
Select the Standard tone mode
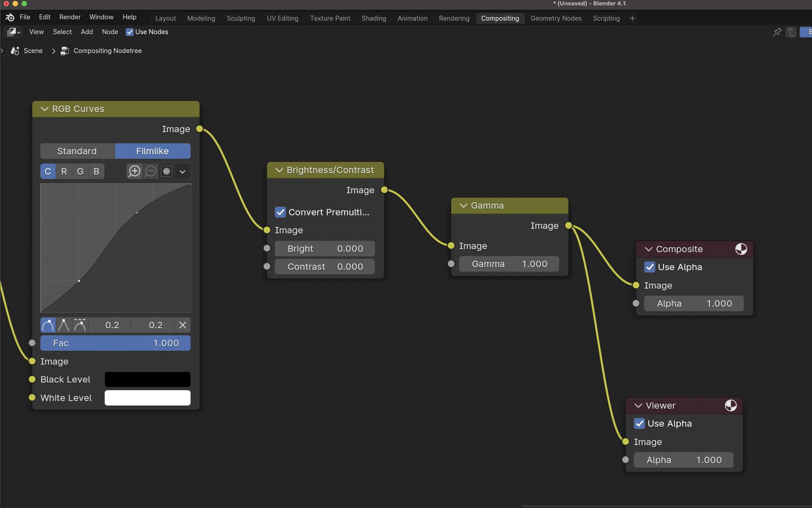point(77,151)
